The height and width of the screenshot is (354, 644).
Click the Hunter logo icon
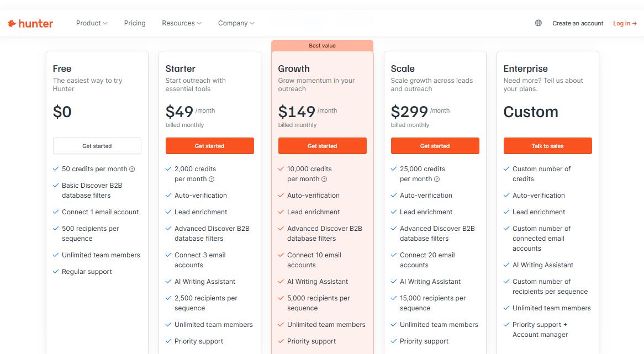click(x=12, y=23)
